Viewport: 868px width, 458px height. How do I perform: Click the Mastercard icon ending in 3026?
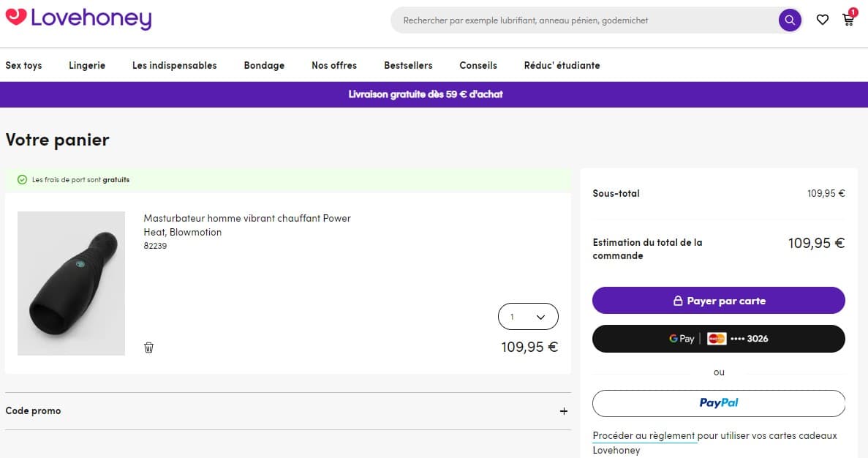[x=715, y=338]
